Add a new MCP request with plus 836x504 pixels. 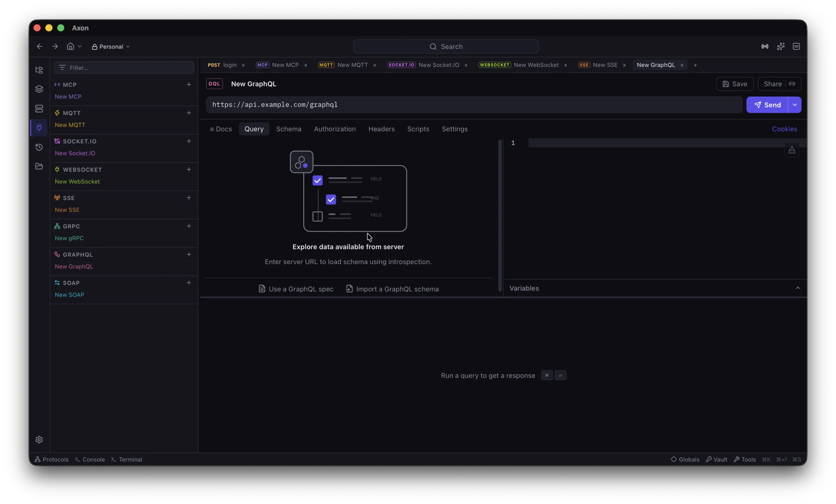pos(189,84)
